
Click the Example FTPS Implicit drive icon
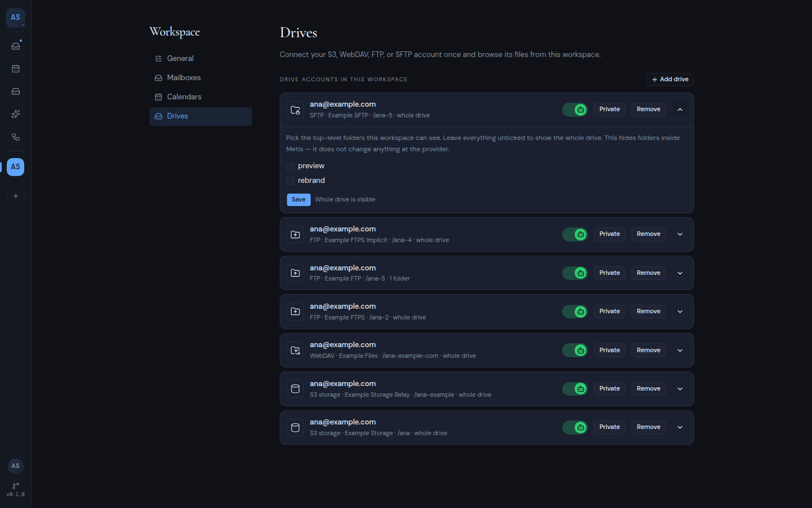295,234
